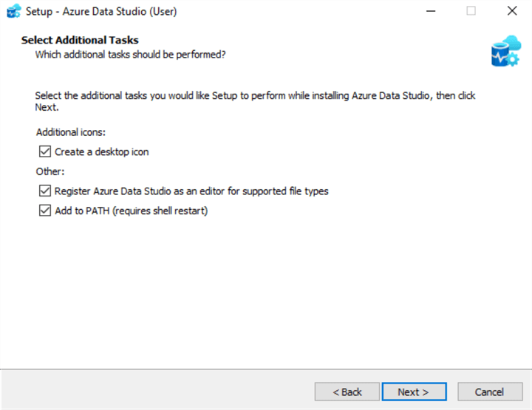Click the 'Additional icons:' group label
The width and height of the screenshot is (532, 410).
71,132
